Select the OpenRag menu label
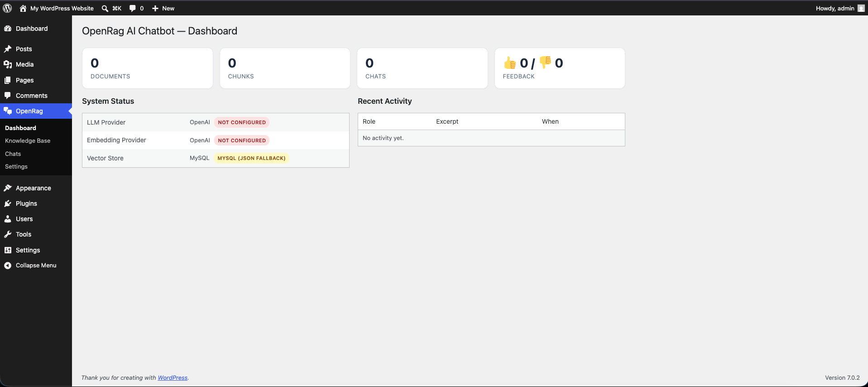The width and height of the screenshot is (868, 387). (29, 111)
